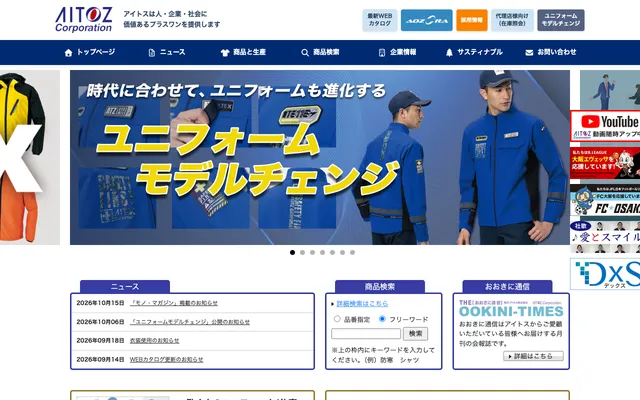This screenshot has width=640, height=400.
Task: Open the 企業情報 navigation item
Action: coord(403,52)
